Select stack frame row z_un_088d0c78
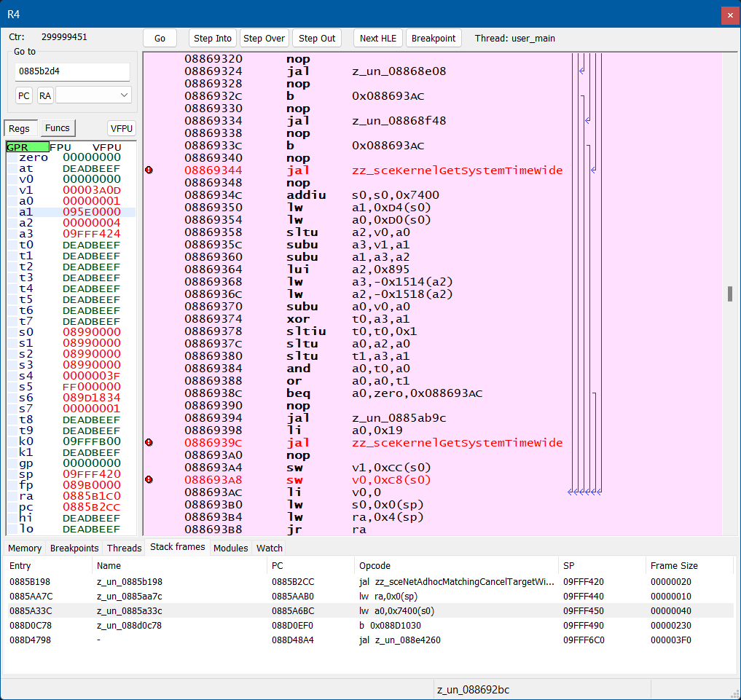 coord(370,626)
